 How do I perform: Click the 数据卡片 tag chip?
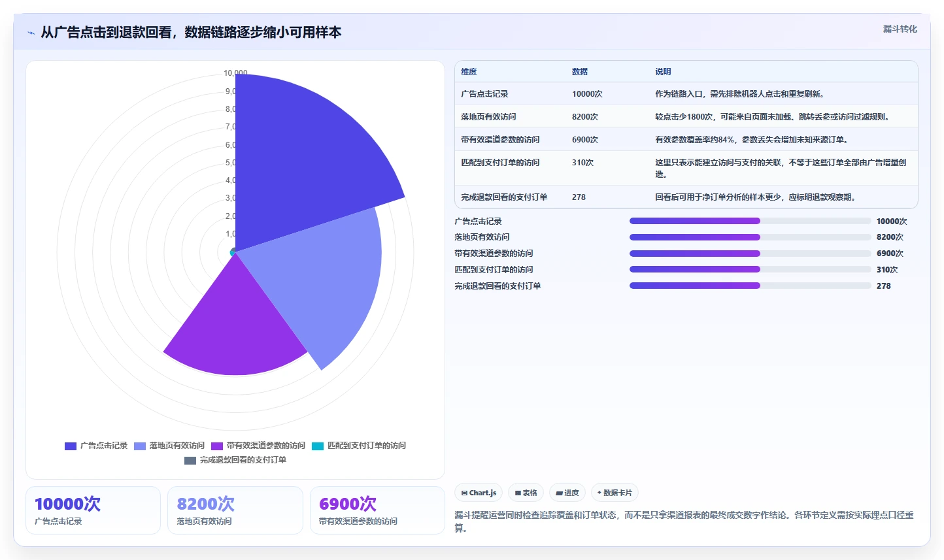(615, 493)
